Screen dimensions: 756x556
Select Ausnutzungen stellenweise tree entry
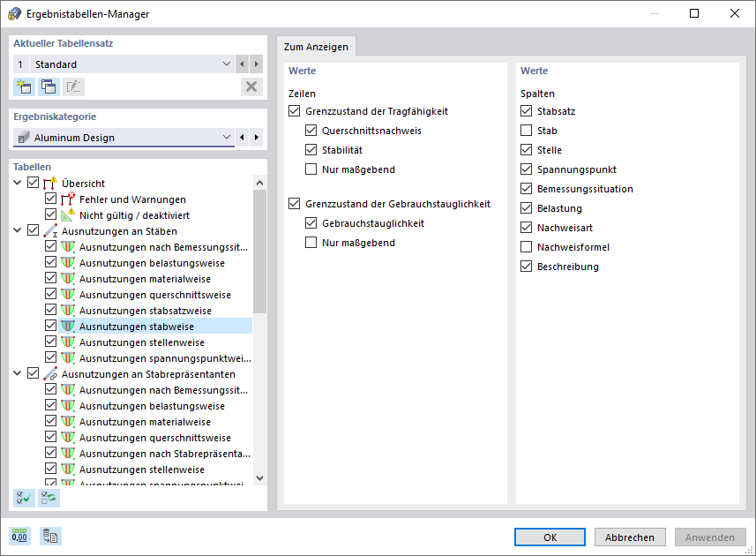pos(141,342)
